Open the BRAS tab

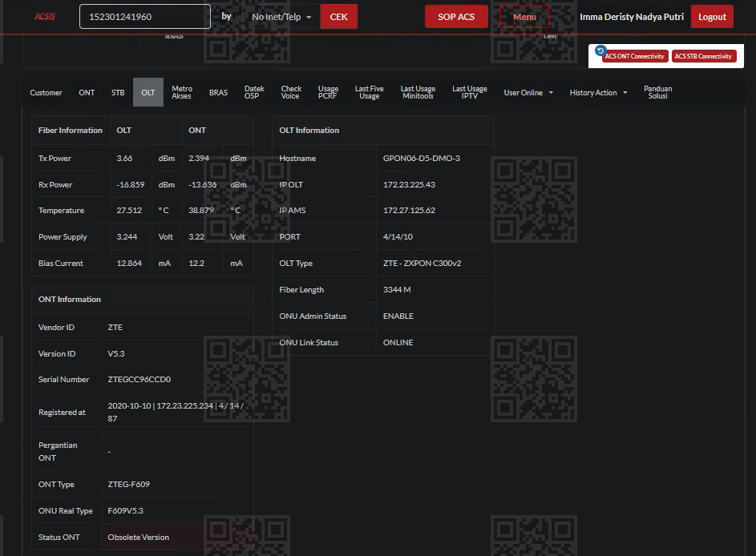pos(218,93)
